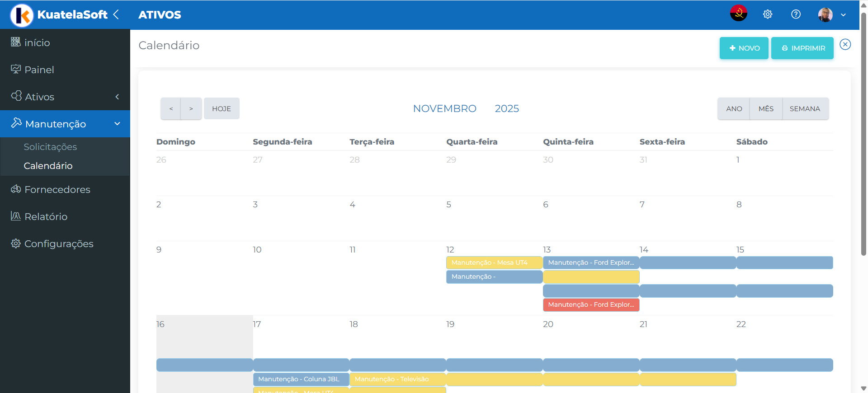Open Painel from the sidebar

click(39, 70)
